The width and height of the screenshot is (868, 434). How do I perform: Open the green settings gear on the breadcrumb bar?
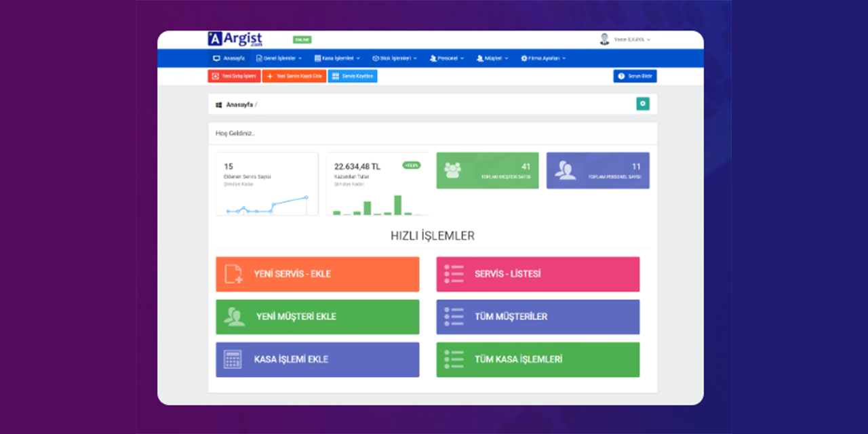[642, 104]
